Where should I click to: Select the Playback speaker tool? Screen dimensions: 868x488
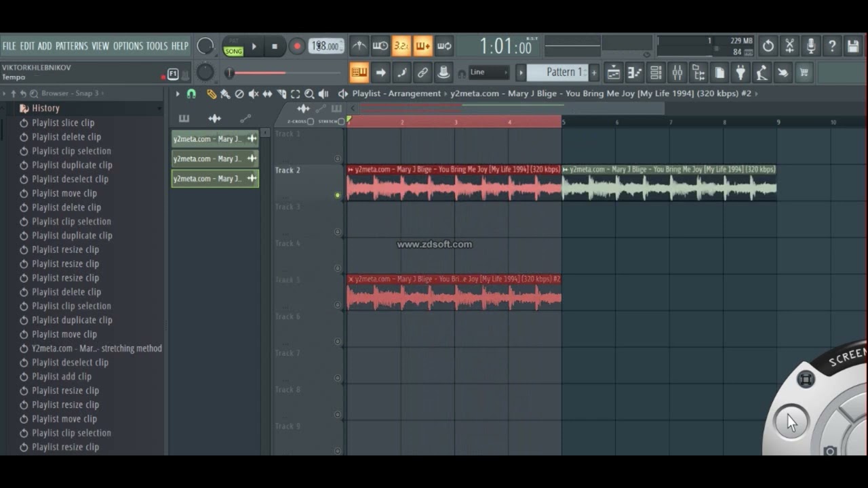coord(323,94)
